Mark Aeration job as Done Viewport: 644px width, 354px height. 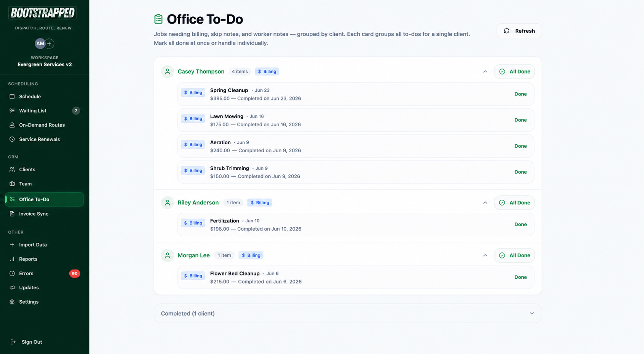(521, 146)
